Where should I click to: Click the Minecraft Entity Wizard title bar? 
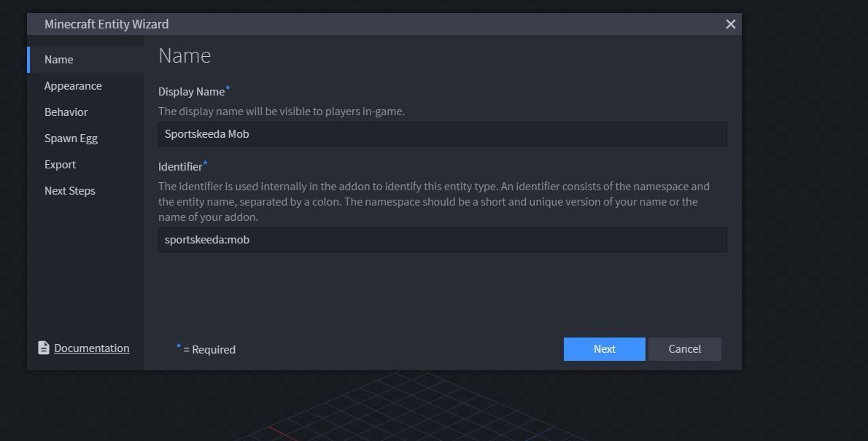point(106,23)
